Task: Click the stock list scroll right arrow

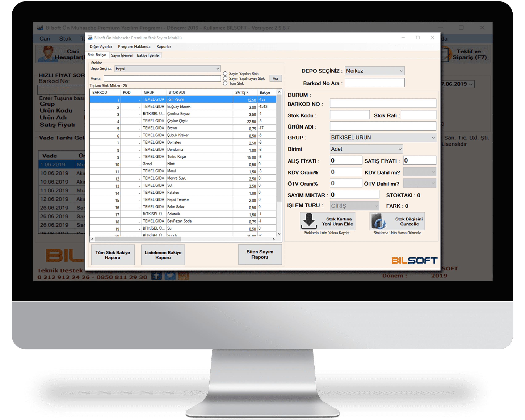Action: 274,239
